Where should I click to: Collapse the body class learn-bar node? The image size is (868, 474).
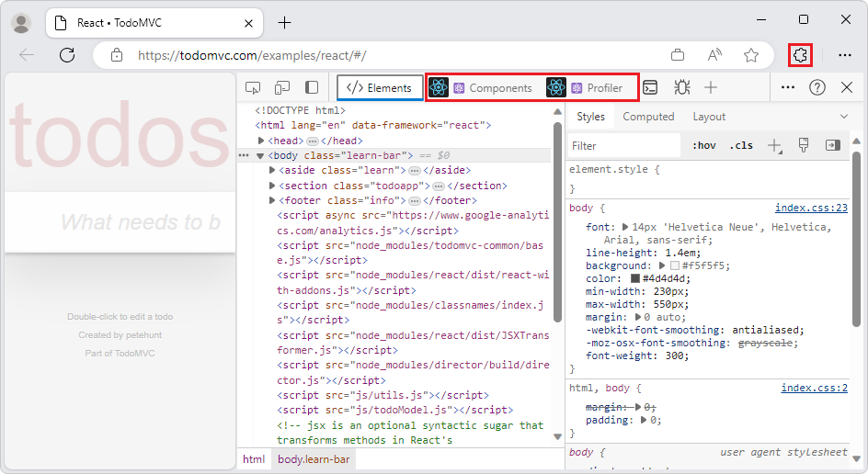pos(260,156)
